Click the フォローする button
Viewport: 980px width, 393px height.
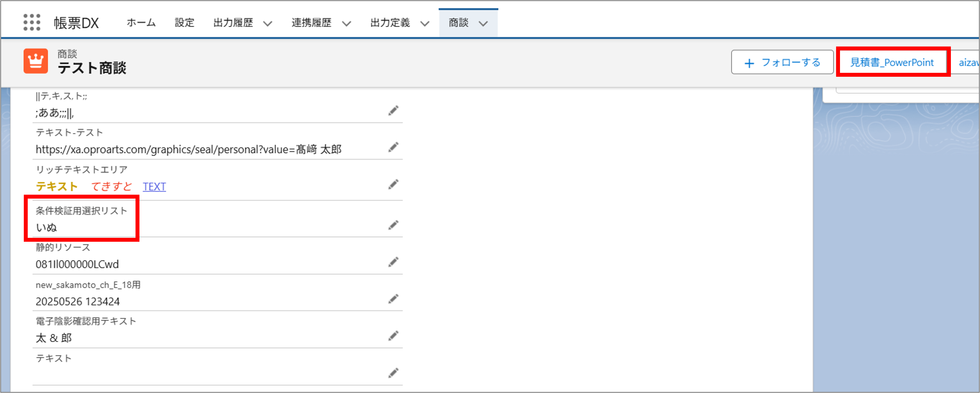point(782,62)
